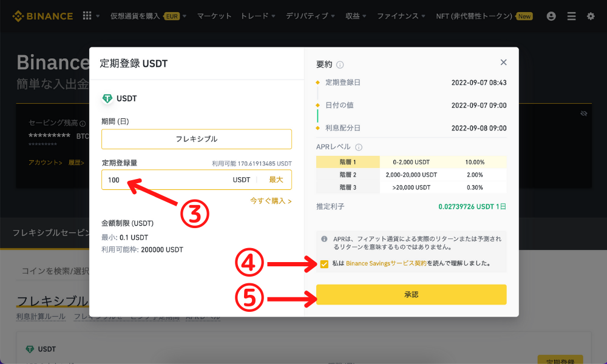Click the yellow 承認 confirm button
607x364 pixels.
[411, 294]
